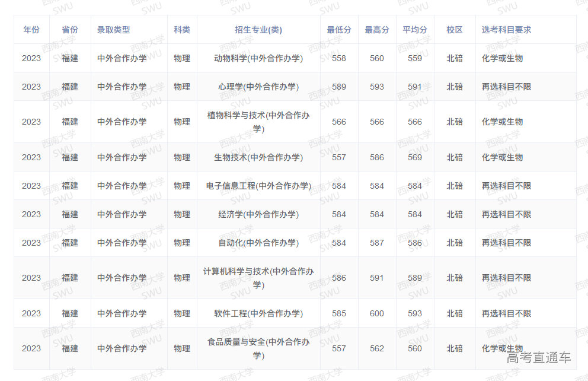Click the 年份 column header

31,29
